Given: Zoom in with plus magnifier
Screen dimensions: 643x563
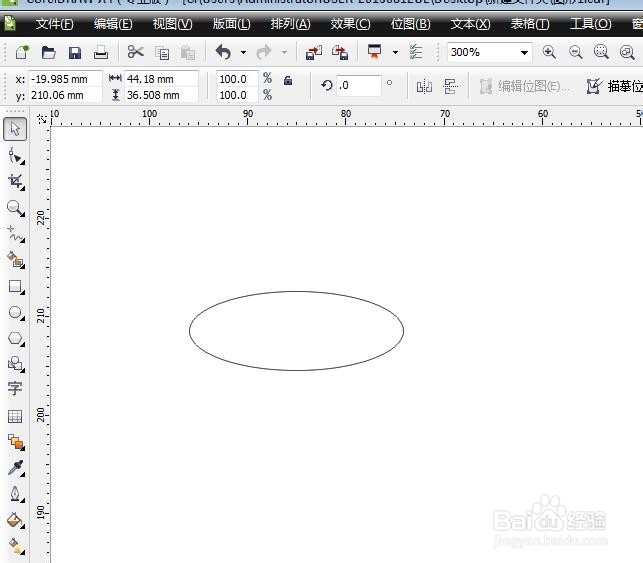Looking at the screenshot, I should coord(549,52).
